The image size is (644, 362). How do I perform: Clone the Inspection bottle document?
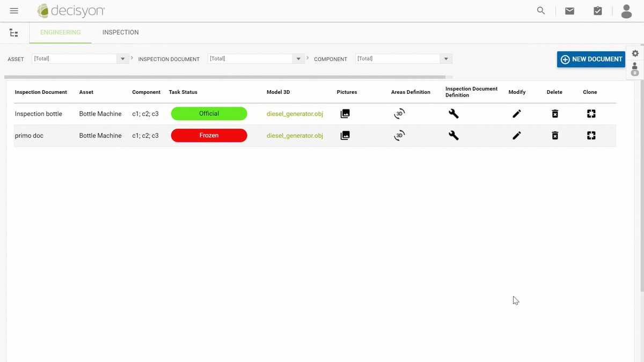591,114
